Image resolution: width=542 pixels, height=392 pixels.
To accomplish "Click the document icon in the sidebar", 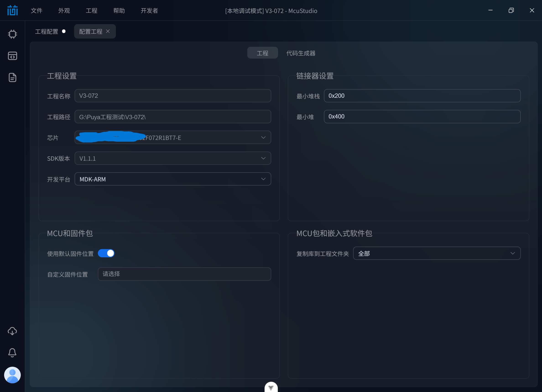I will click(12, 77).
